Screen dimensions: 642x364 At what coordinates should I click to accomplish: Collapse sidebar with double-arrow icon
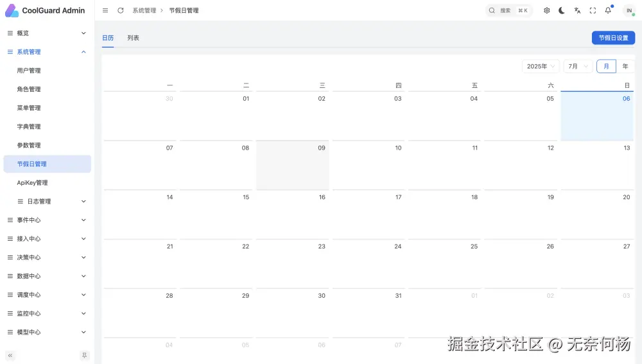(x=10, y=356)
